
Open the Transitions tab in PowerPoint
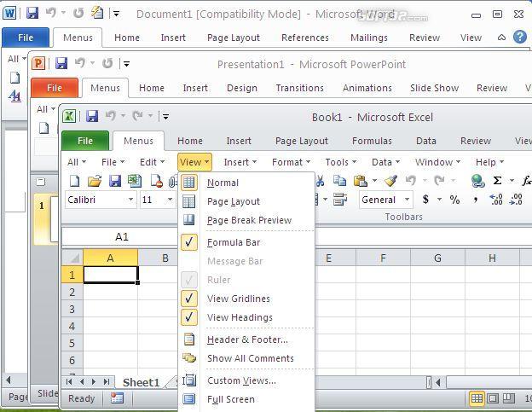click(x=299, y=88)
